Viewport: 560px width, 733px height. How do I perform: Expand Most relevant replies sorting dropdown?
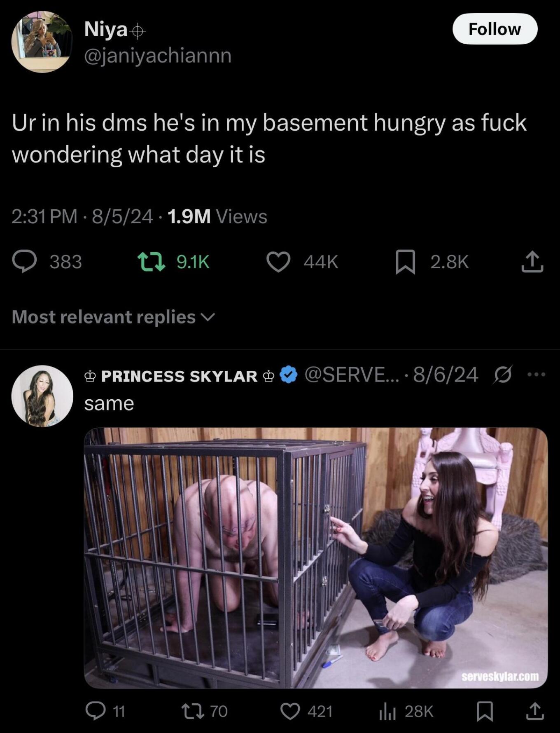point(113,317)
